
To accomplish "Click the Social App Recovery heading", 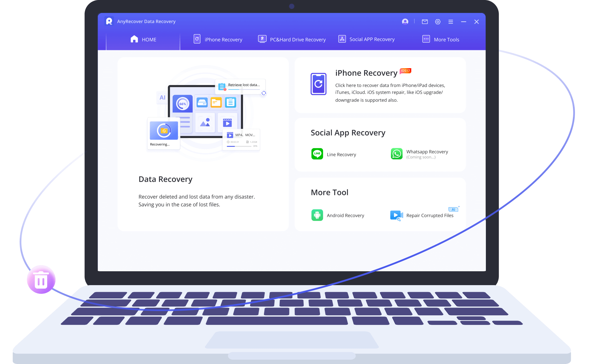I will click(348, 133).
